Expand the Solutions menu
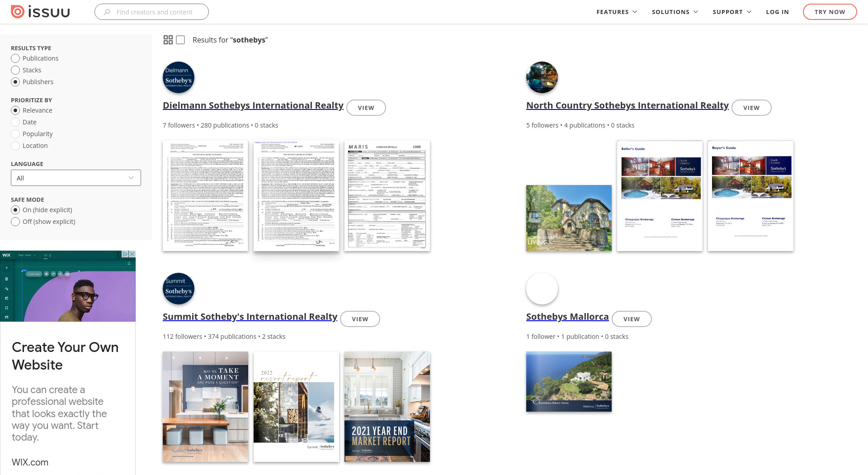 [x=675, y=12]
